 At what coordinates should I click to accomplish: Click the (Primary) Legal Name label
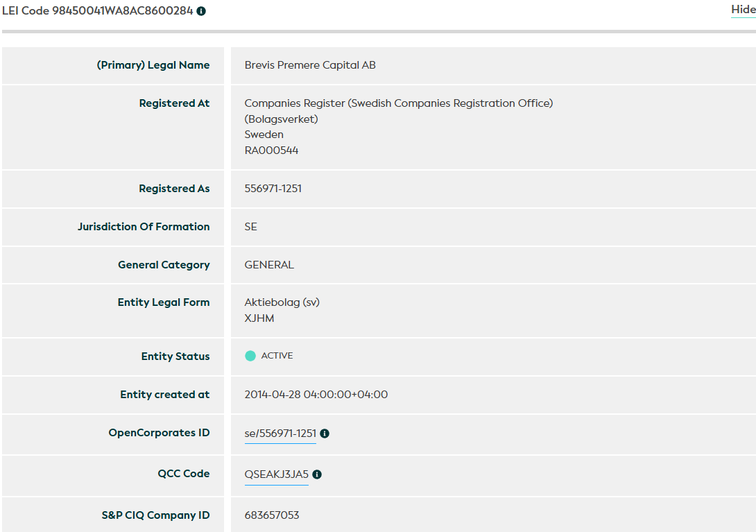pos(153,65)
